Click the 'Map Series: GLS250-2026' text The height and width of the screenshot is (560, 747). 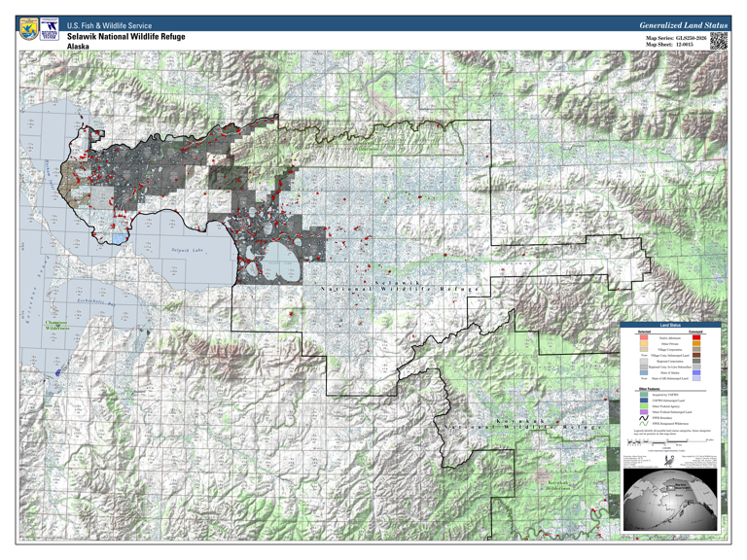click(676, 38)
